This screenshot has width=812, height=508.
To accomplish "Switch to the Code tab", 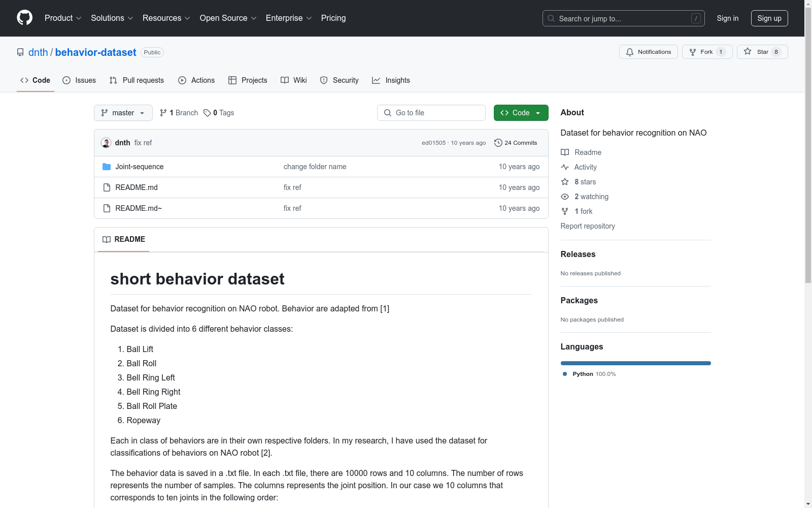I will (x=36, y=80).
